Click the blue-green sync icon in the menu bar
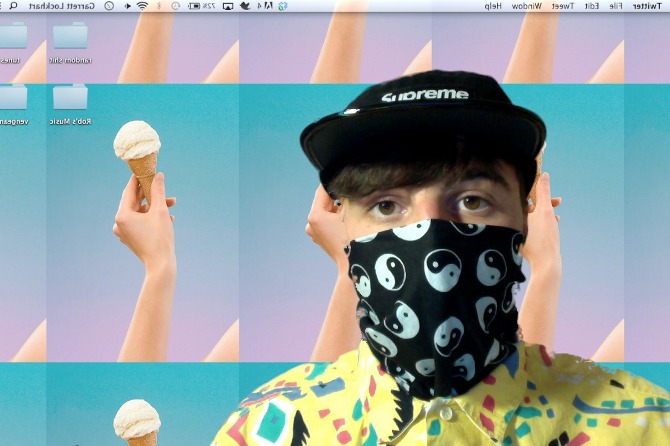 [283, 6]
